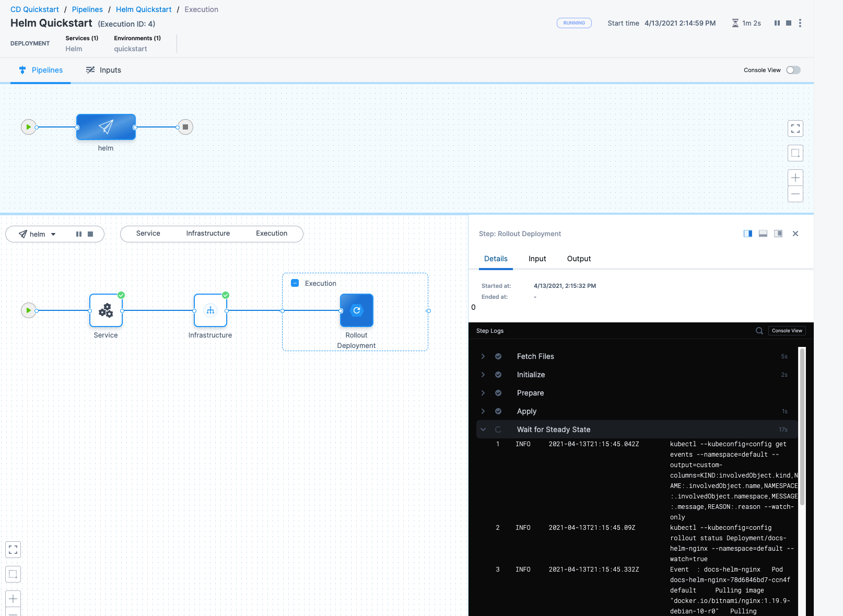Screen dimensions: 843x616
Task: Expand the Fetch Files log section
Action: point(483,356)
